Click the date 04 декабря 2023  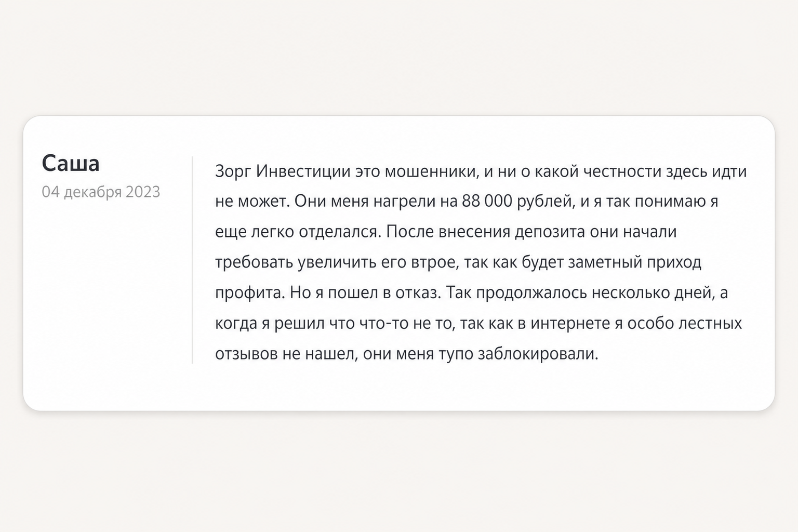pos(101,192)
